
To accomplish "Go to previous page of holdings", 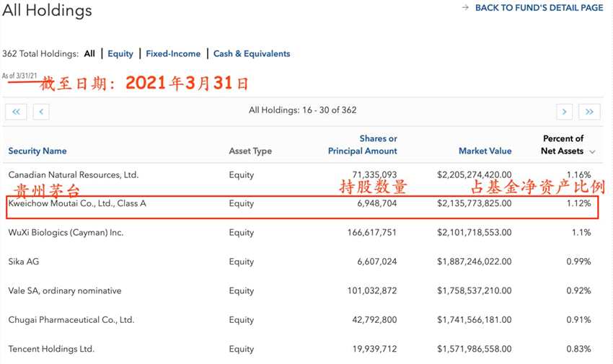I will click(41, 111).
